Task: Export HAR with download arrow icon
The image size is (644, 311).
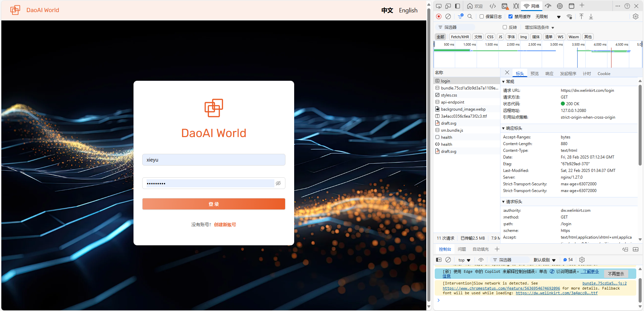Action: pyautogui.click(x=591, y=16)
